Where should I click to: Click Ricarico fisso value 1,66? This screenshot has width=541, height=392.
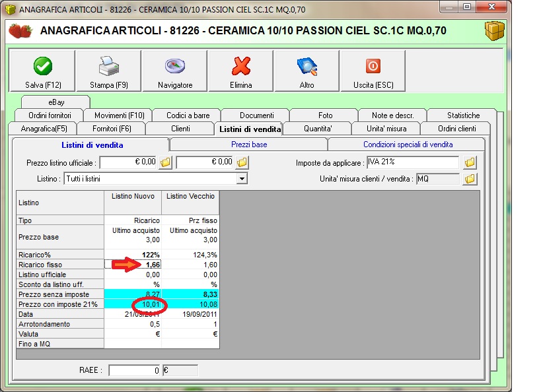[x=133, y=265]
